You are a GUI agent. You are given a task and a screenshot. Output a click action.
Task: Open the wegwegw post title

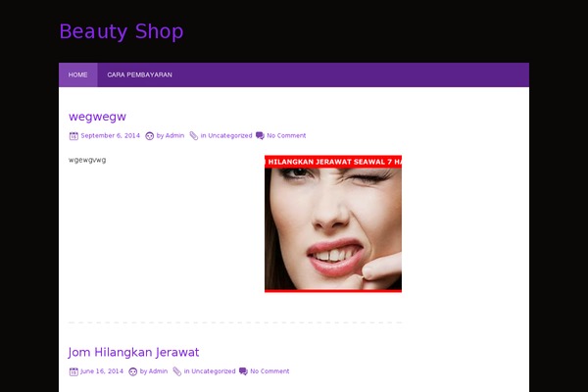97,117
